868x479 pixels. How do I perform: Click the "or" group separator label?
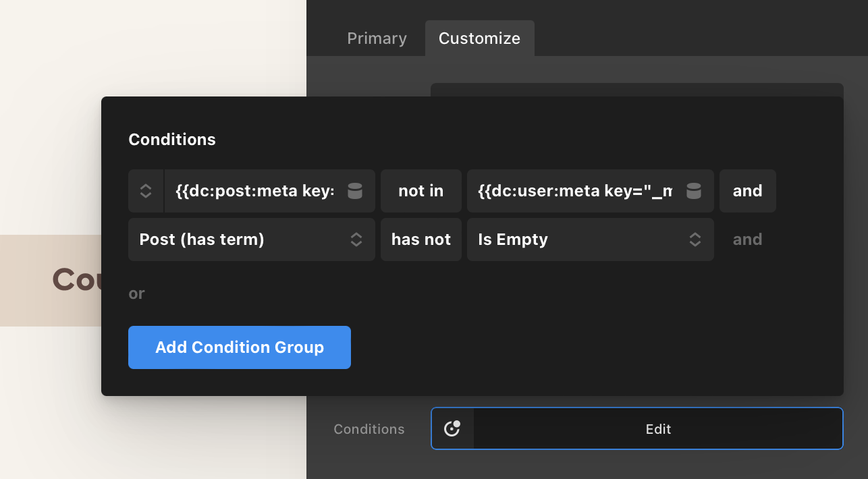click(136, 293)
